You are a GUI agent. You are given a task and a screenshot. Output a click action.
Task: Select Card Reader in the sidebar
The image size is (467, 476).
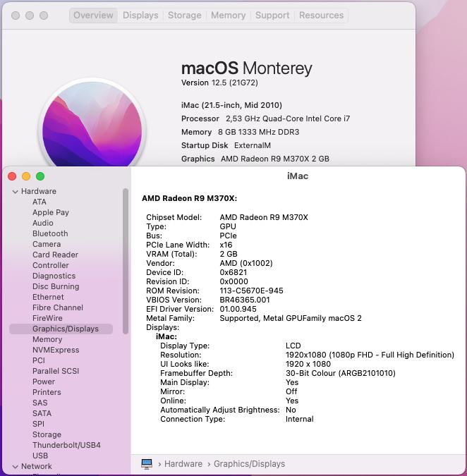(x=55, y=255)
